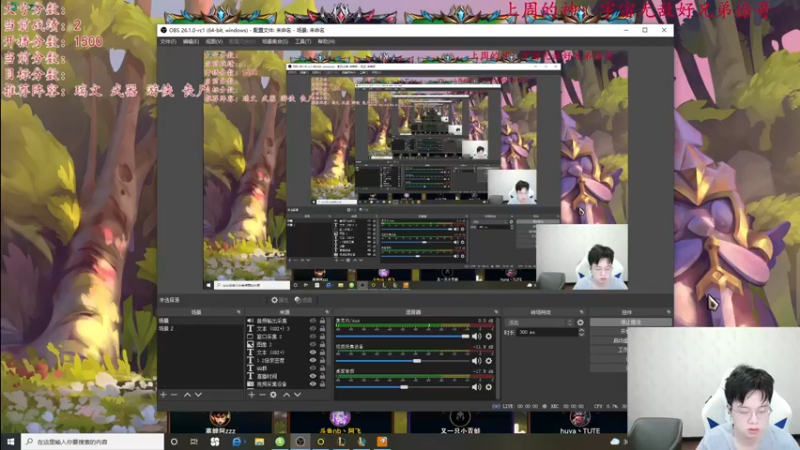Toggle visibility of 音频输出采集 source
800x450 pixels.
(x=313, y=321)
